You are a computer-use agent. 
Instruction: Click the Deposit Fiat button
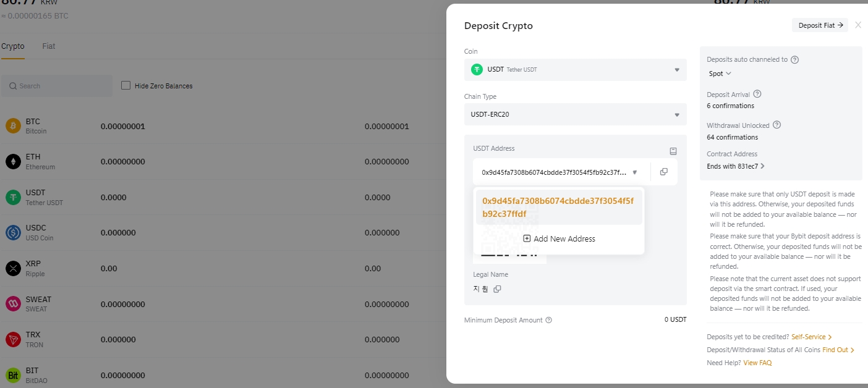coord(820,25)
